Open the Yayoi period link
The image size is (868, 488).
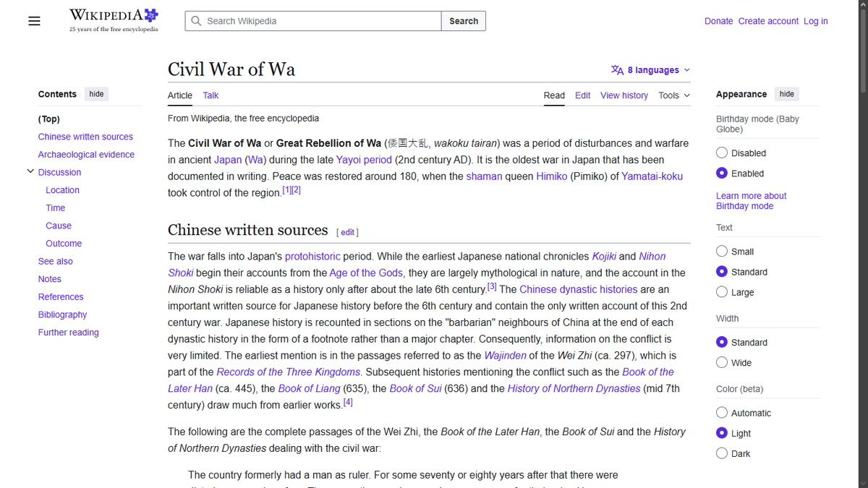pos(364,160)
